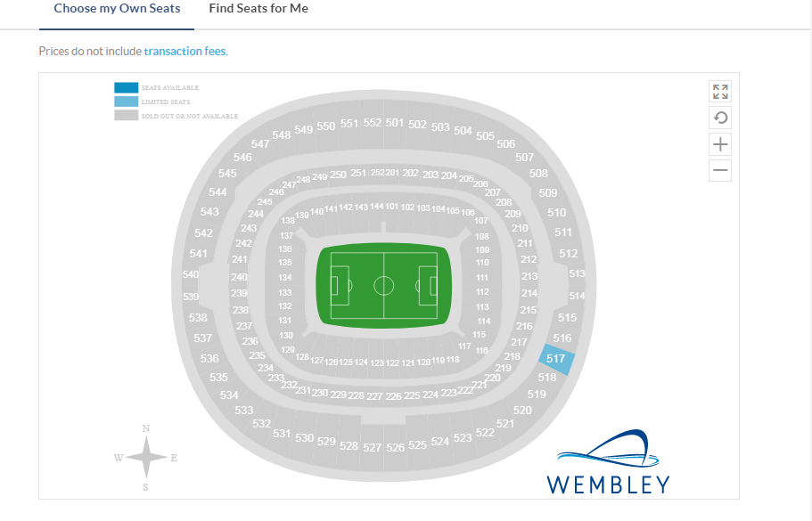
Task: Select section 123 in lower tier
Action: click(377, 363)
